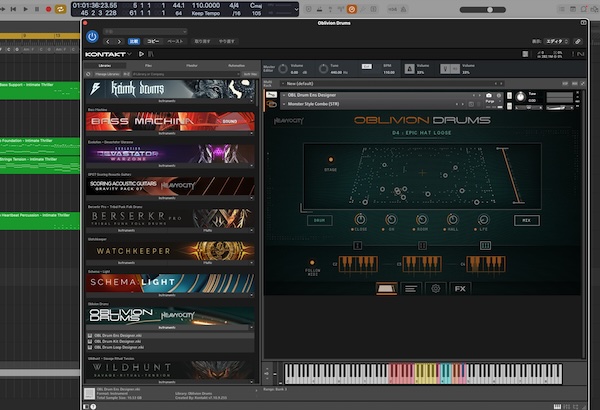Adjust the Master Tune knob
600x410 pixels.
point(323,69)
